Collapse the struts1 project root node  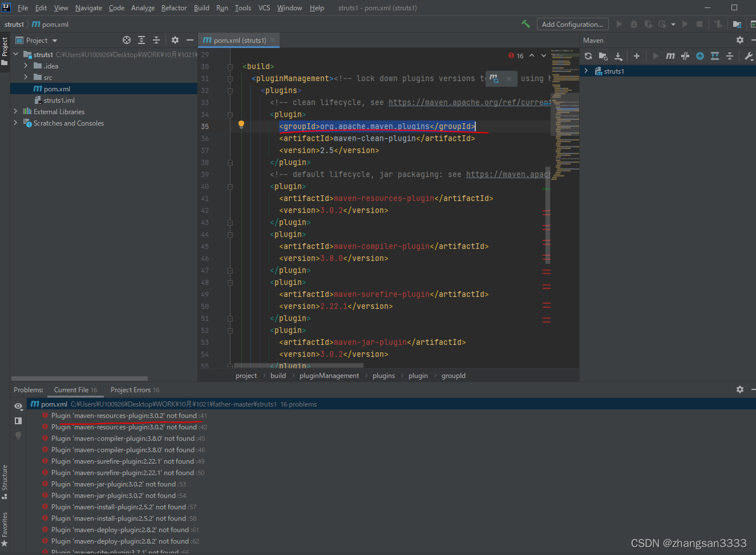coord(15,54)
